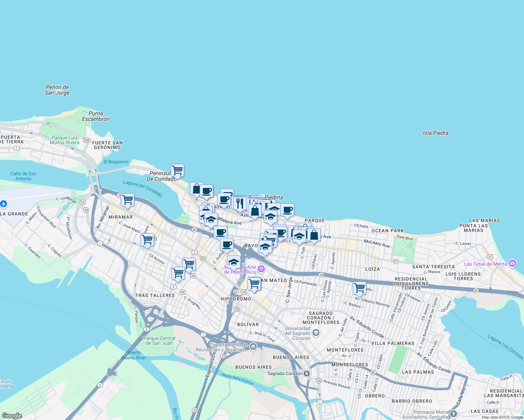Viewport: 524px width, 420px height.
Task: Click the coffee cup marker near Calle Duffaut
Action: point(227,244)
